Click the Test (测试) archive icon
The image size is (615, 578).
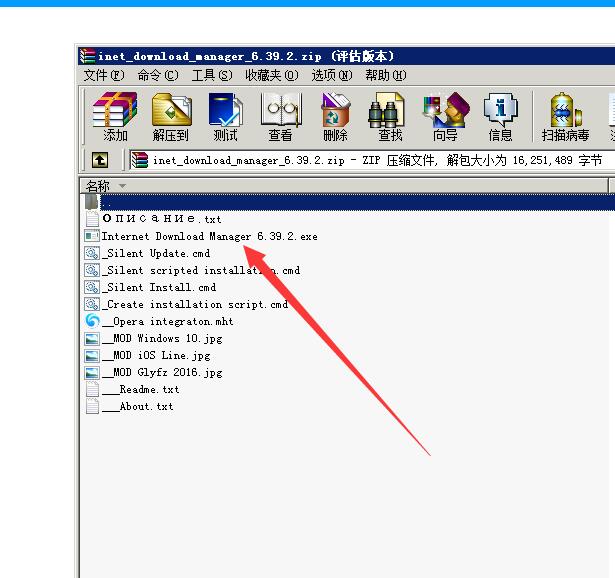226,117
